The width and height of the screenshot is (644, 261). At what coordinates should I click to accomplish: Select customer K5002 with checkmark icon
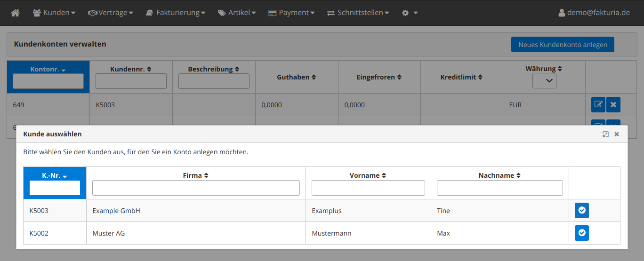[581, 233]
